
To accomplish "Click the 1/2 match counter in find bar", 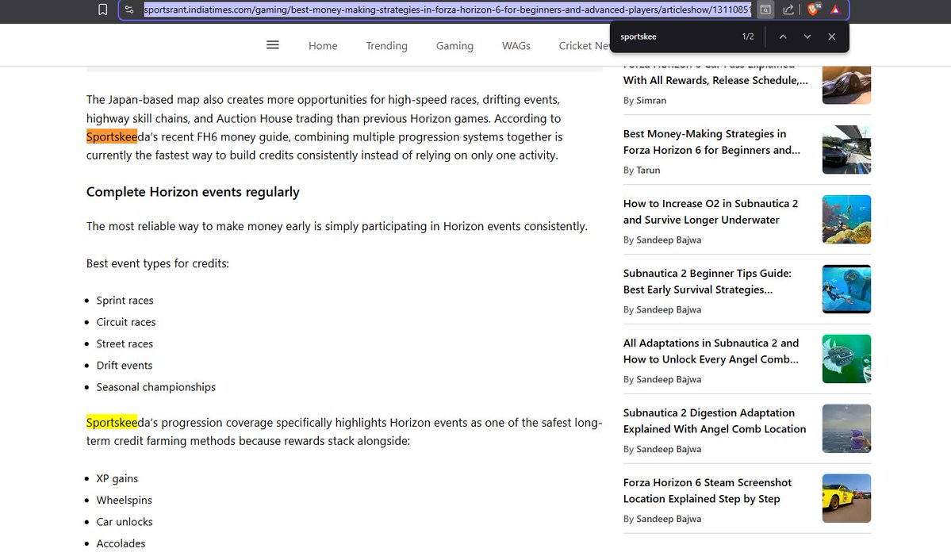I will [748, 36].
